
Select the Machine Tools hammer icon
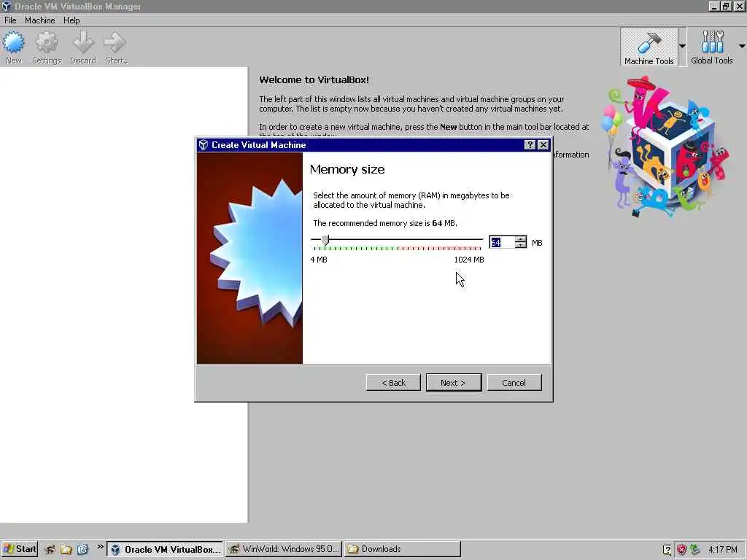[649, 42]
